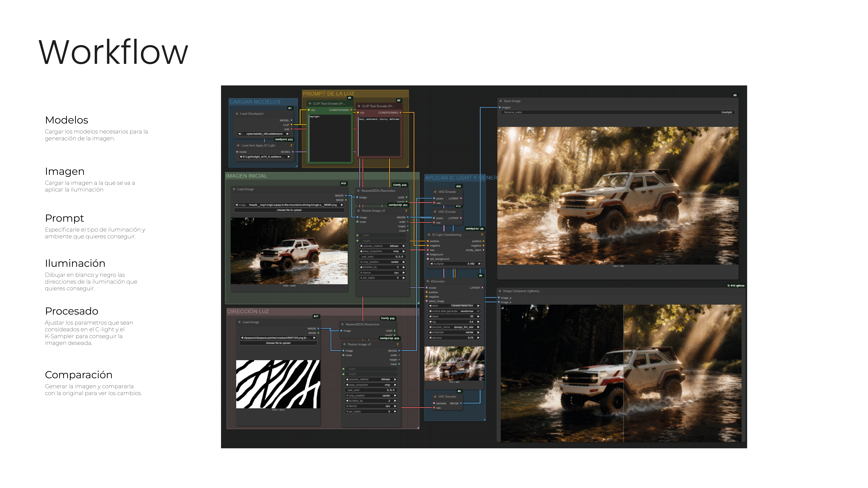Click the Image Comparer vertical split divider

click(623, 373)
